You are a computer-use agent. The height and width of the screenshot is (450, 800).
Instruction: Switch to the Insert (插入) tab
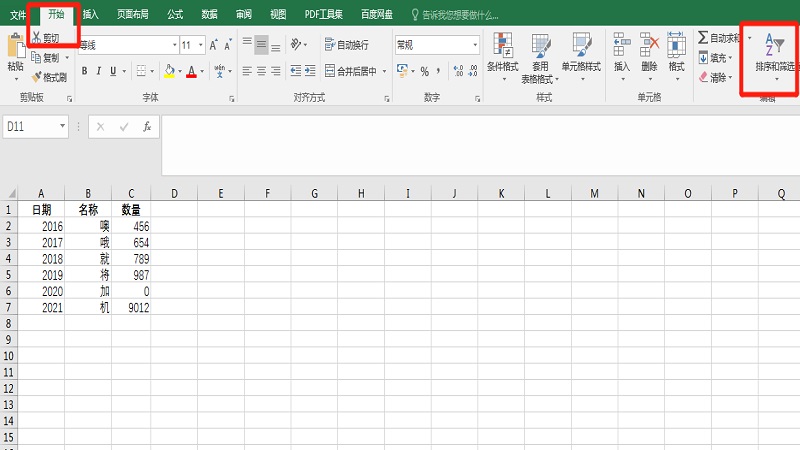coord(90,15)
